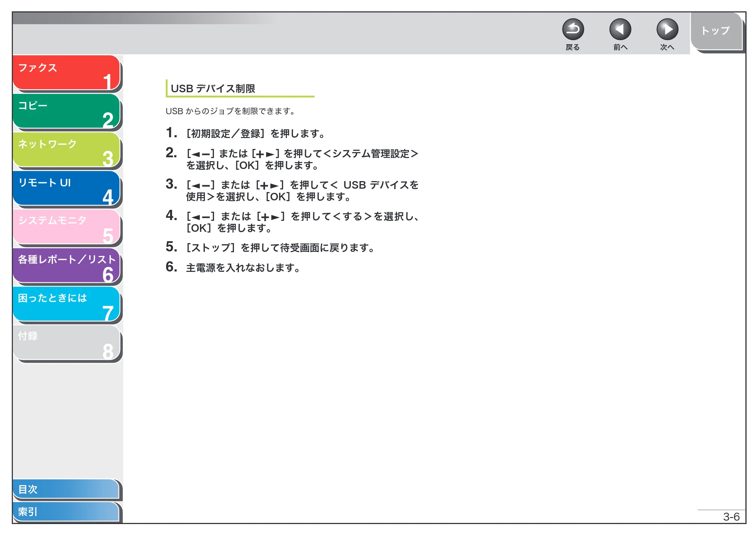Go to the 索引 index
The image size is (756, 535).
tap(66, 512)
